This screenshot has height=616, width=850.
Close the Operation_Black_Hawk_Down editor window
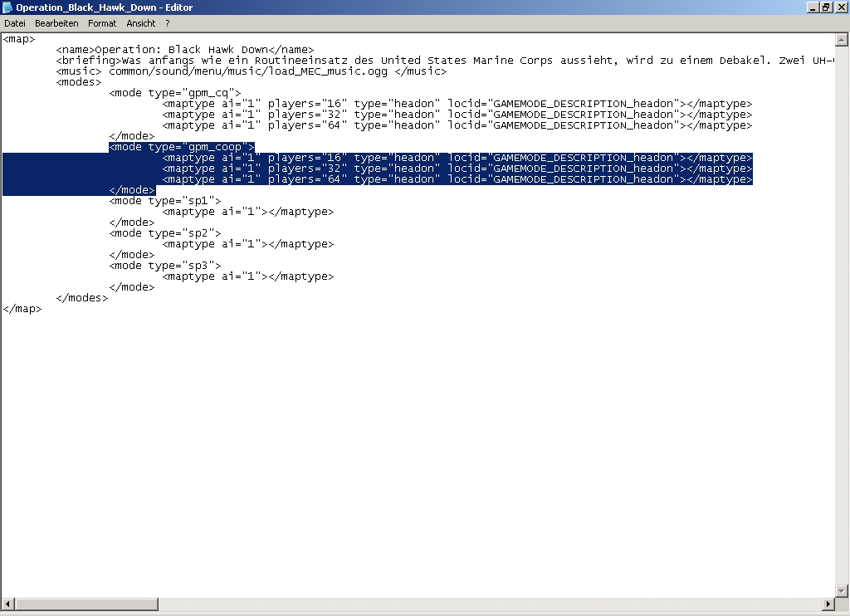tap(840, 7)
